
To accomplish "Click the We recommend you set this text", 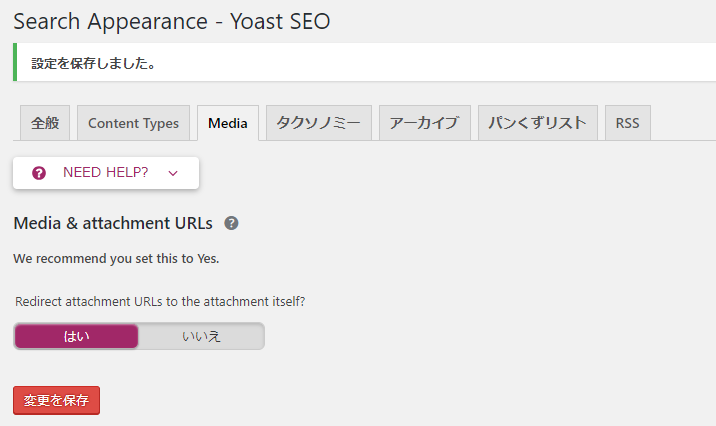I will pyautogui.click(x=116, y=258).
